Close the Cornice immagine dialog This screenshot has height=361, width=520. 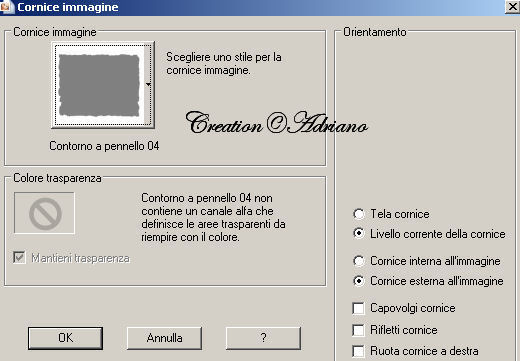point(512,7)
